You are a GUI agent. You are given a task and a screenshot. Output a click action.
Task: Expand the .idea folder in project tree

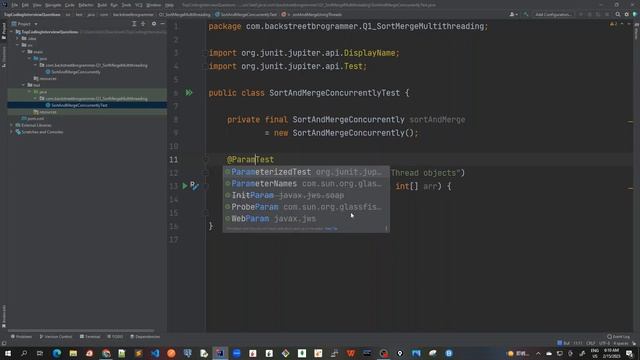pyautogui.click(x=18, y=38)
